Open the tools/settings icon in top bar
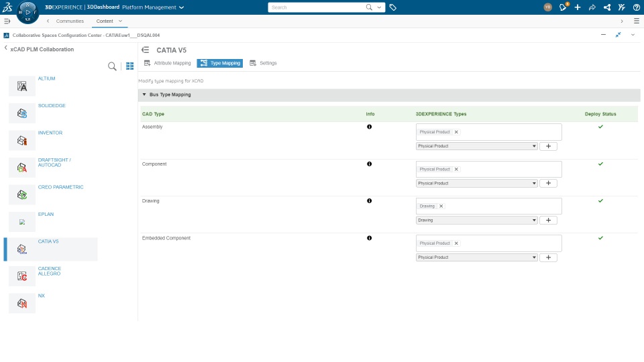Viewport: 644px width, 362px height. (x=621, y=7)
